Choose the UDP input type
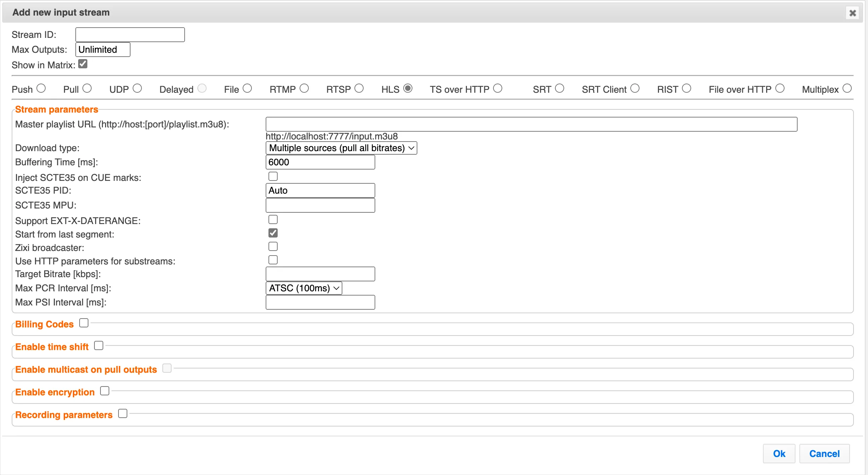This screenshot has width=868, height=475. (x=137, y=88)
